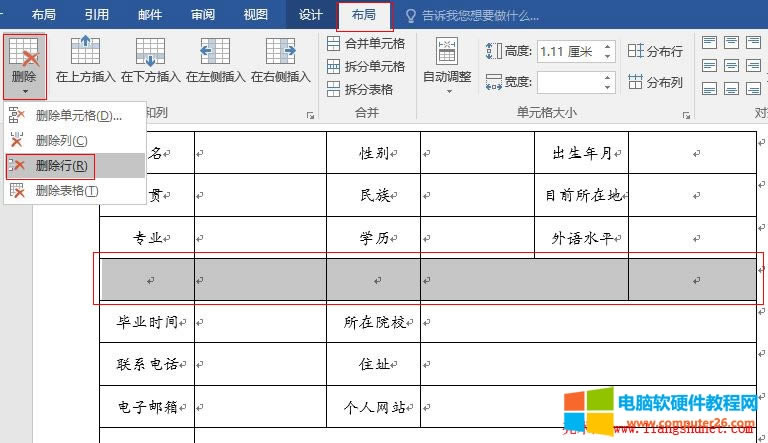The image size is (768, 443).
Task: Click the 电子邮箱 table cell
Action: (147, 407)
